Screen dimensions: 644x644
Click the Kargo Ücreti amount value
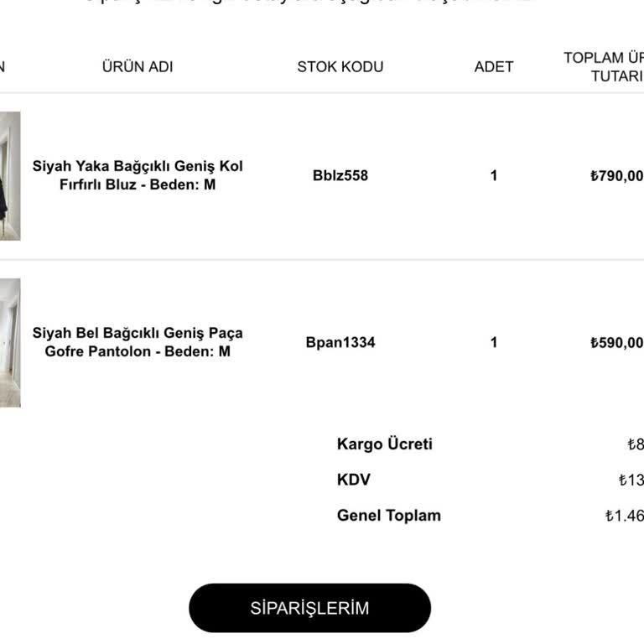tap(636, 444)
